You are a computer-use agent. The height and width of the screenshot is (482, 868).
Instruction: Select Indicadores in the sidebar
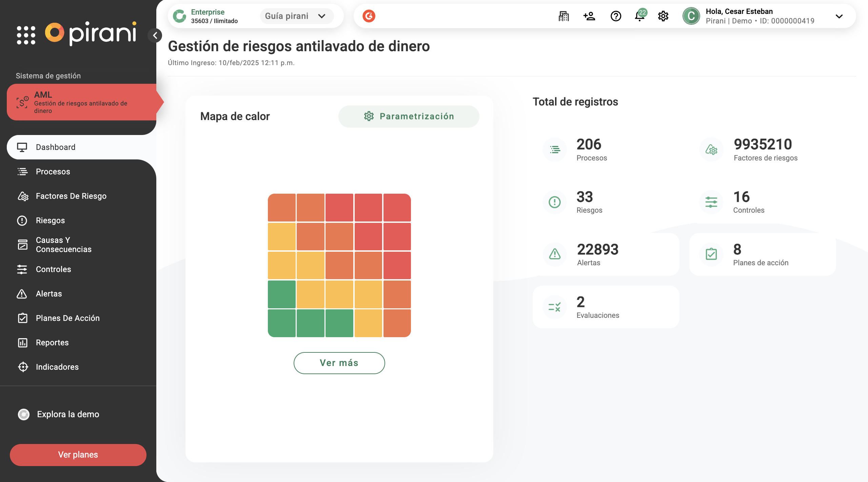tap(57, 367)
